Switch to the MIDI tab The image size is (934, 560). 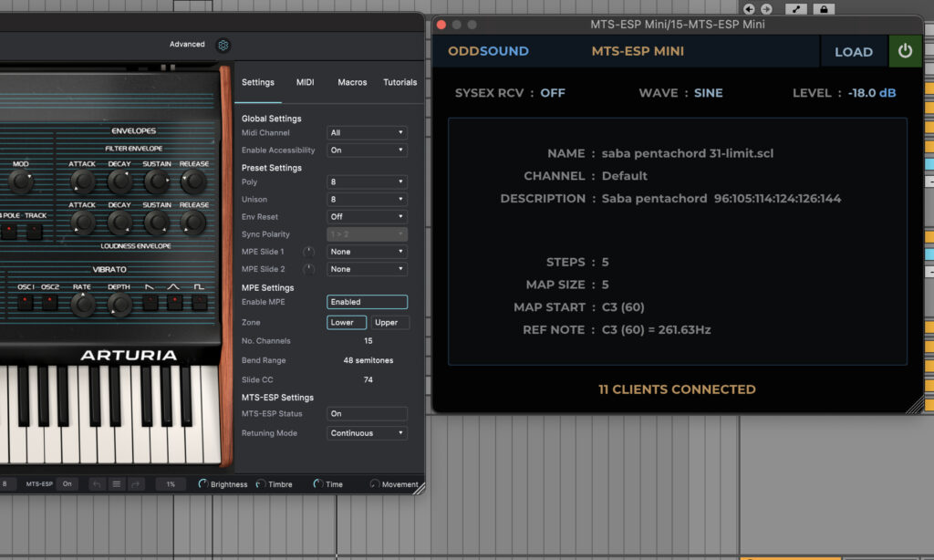coord(305,82)
